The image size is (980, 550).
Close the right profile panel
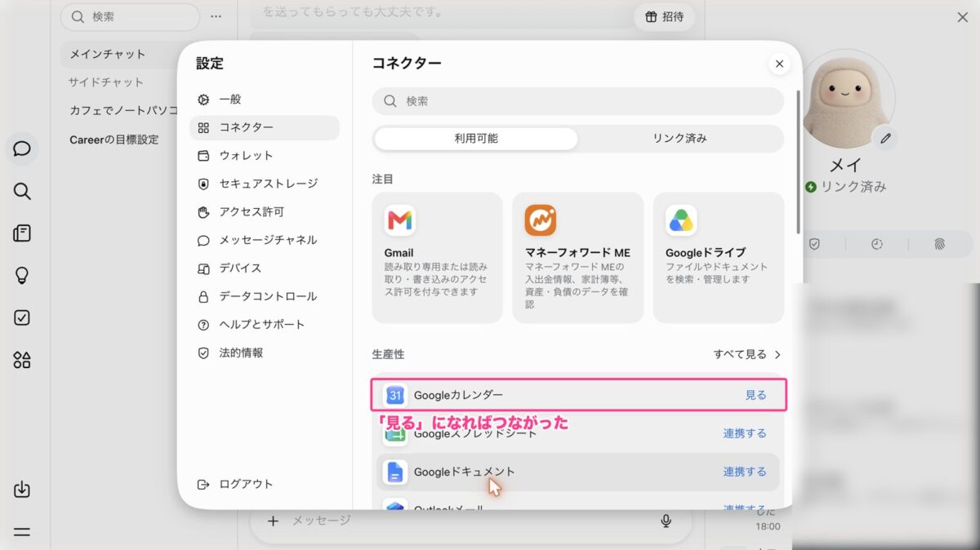pos(962,17)
